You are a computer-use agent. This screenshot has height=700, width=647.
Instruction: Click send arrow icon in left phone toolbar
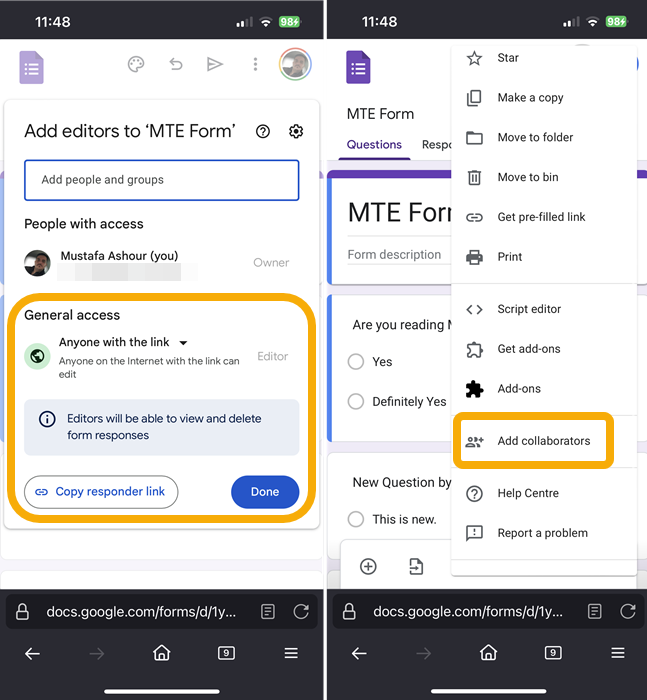coord(215,65)
